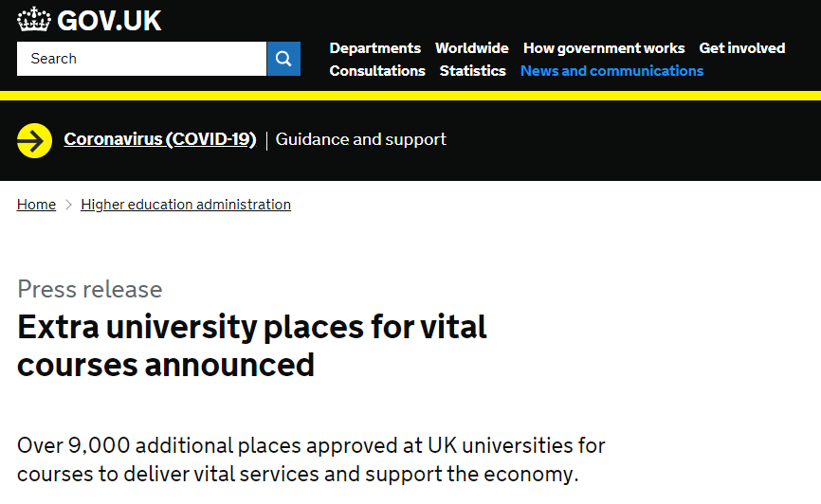Follow the Coronavirus (COVID-19) link

click(159, 139)
